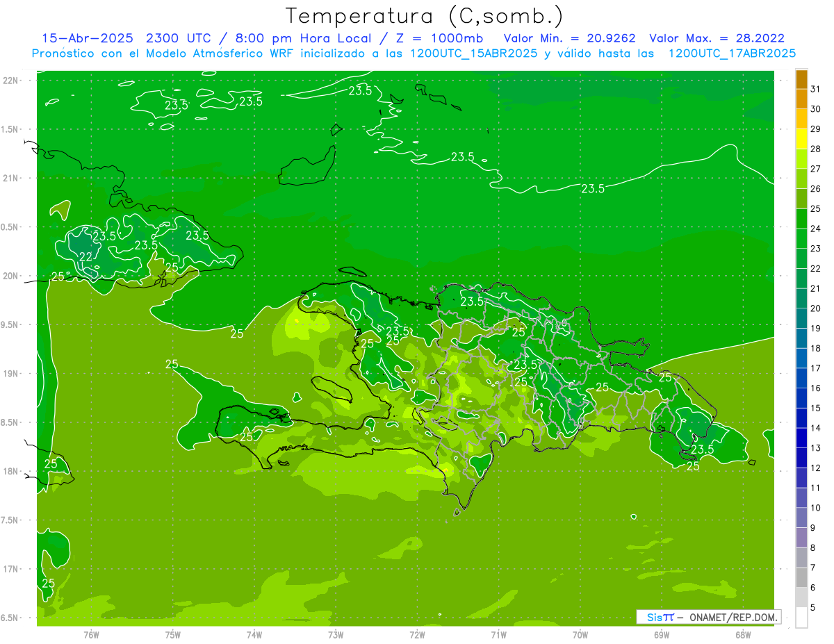
Task: Click the "2300 UTC" time text
Action: click(179, 38)
